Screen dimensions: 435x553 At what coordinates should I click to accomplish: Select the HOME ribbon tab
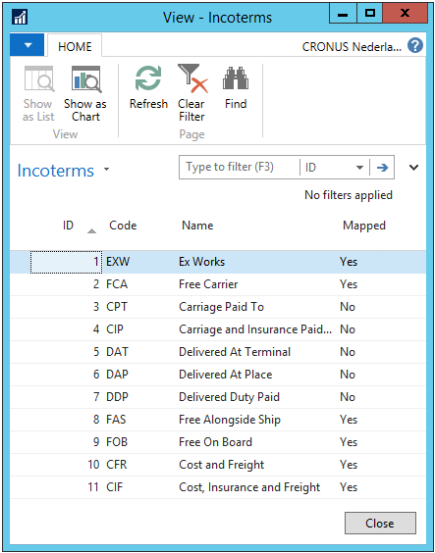pos(75,46)
